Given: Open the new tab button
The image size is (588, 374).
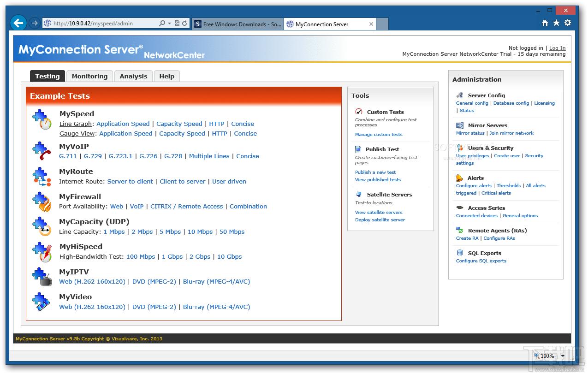Looking at the screenshot, I should click(383, 24).
